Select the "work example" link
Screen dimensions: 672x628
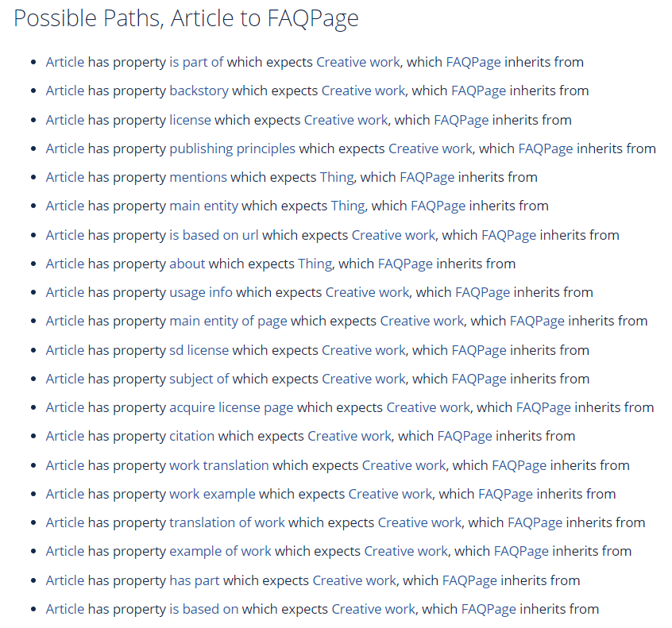pyautogui.click(x=213, y=495)
